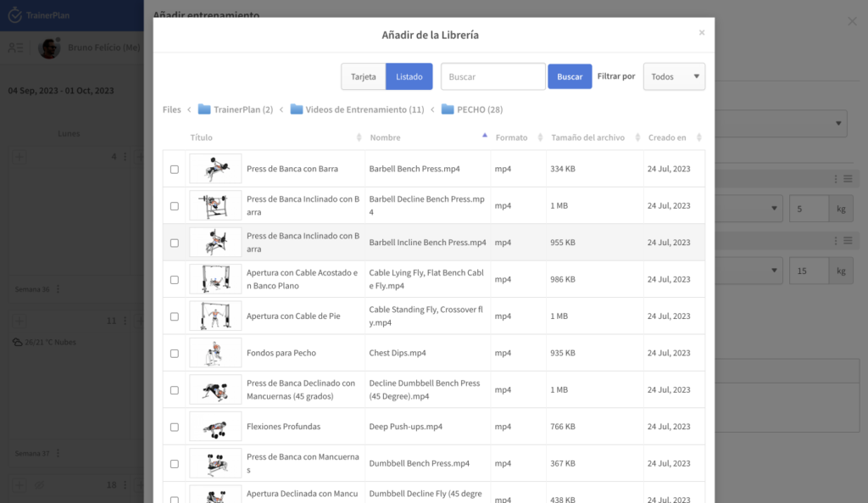Viewport: 868px width, 503px height.
Task: Close the background Añadir entrenamiento panel
Action: click(852, 21)
